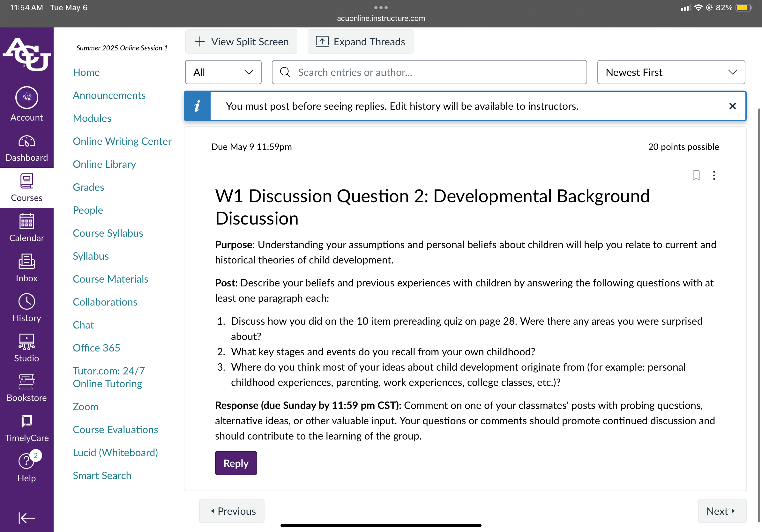Open the Account profile icon
762x532 pixels.
coord(26,98)
